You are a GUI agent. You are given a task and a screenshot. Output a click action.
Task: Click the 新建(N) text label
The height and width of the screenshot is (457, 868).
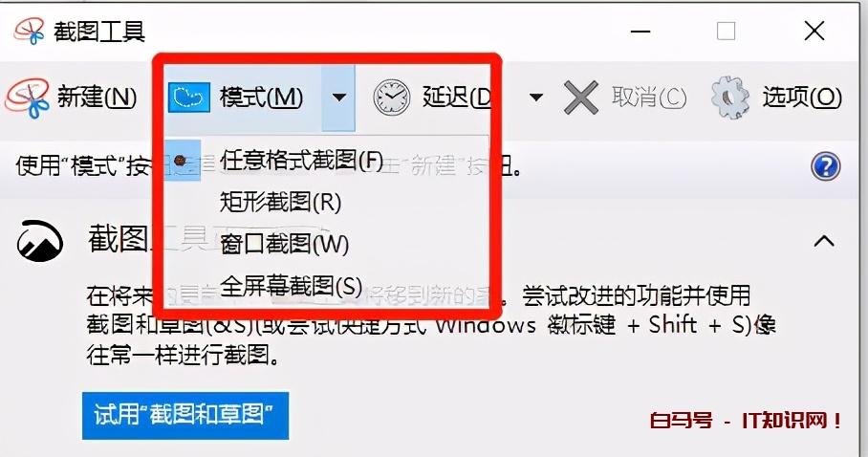(97, 98)
